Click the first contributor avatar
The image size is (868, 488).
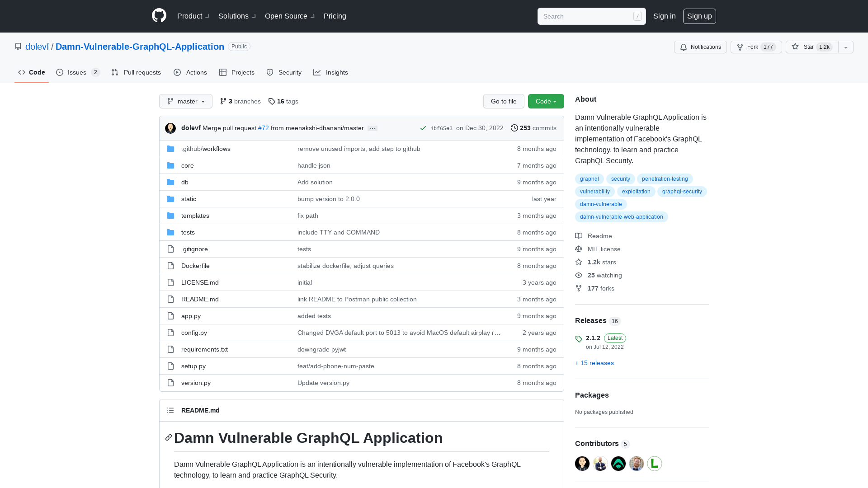[582, 464]
